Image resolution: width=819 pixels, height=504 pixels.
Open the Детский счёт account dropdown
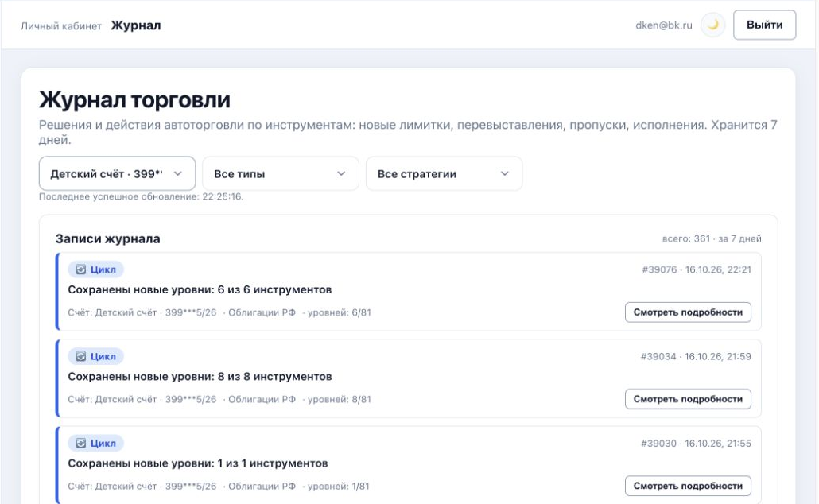117,173
